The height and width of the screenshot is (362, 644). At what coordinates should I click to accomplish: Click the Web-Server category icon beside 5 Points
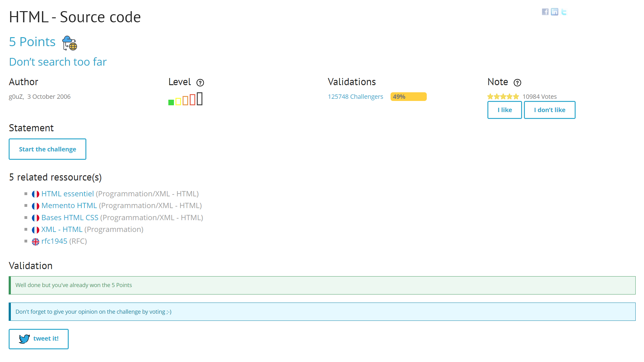(x=70, y=43)
